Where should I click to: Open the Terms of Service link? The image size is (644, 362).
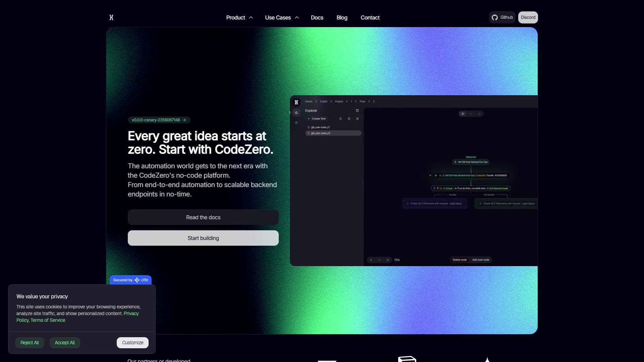48,320
